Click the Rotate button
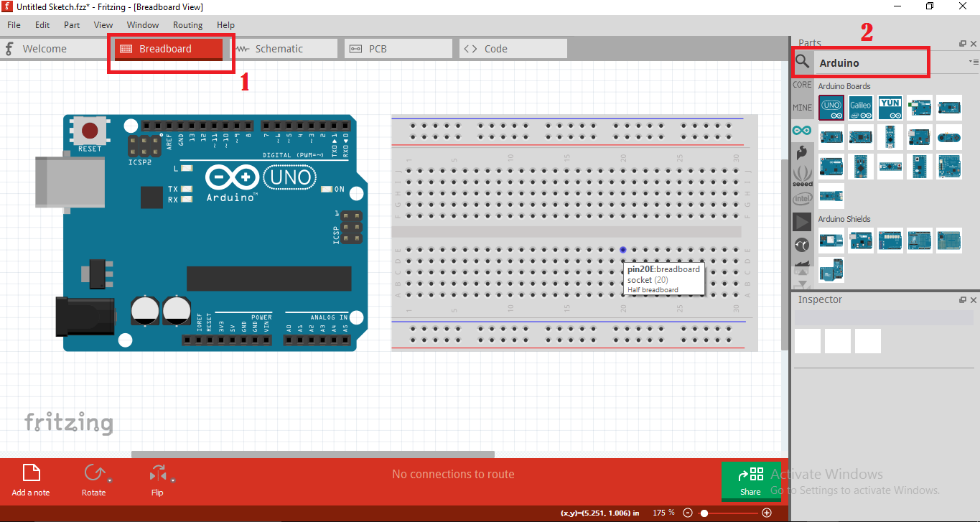 93,480
